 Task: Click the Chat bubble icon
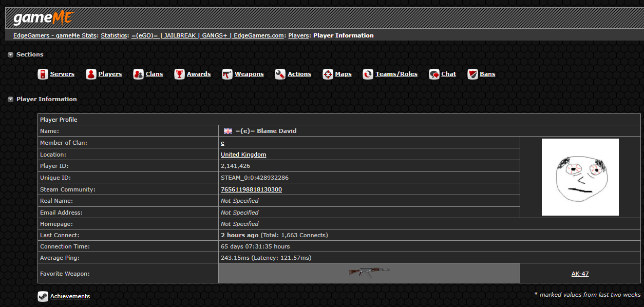coord(434,74)
